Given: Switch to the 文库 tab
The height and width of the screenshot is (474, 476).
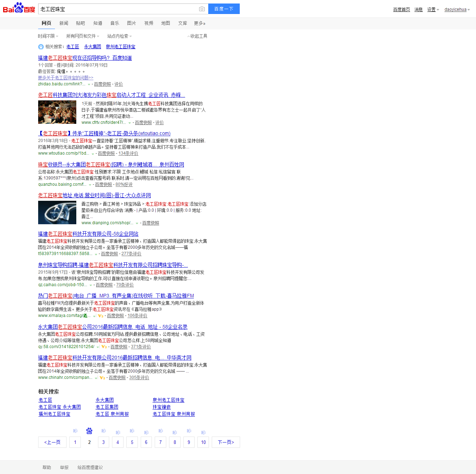Looking at the screenshot, I should coord(183,23).
